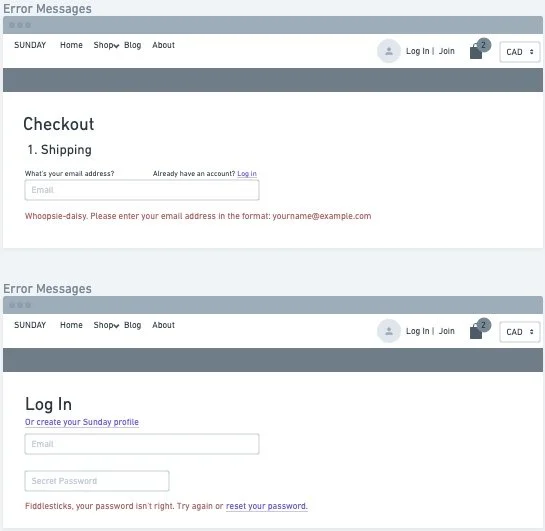Image resolution: width=545 pixels, height=531 pixels.
Task: Open user avatar icon in Checkout page header
Action: pos(389,51)
